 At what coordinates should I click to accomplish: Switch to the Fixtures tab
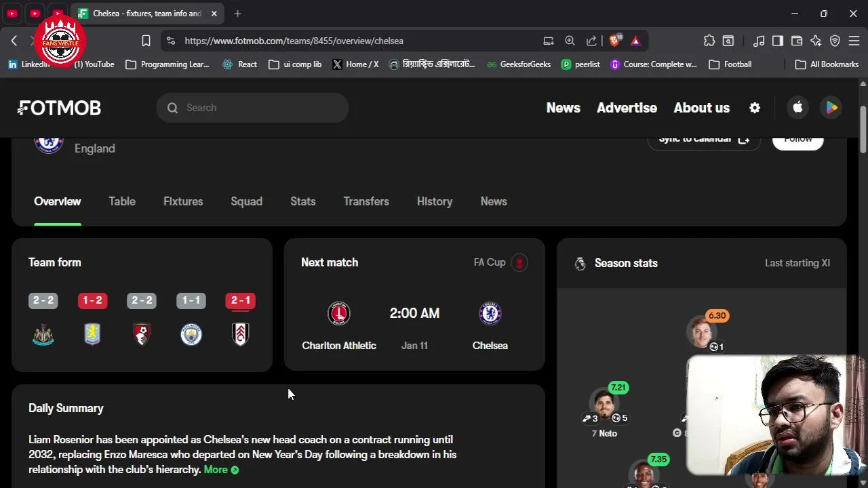click(183, 201)
